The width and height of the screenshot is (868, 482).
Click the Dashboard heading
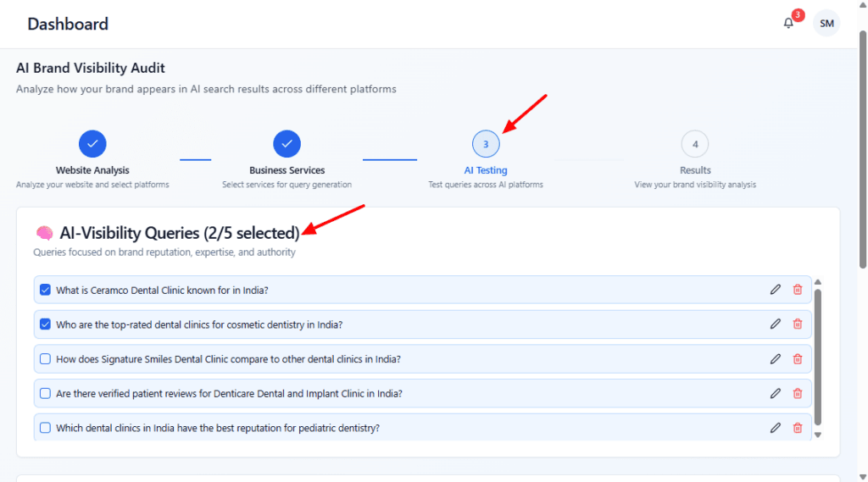pos(68,24)
